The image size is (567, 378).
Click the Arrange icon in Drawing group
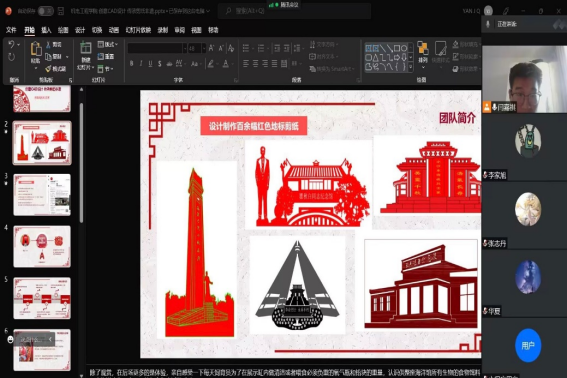422,49
